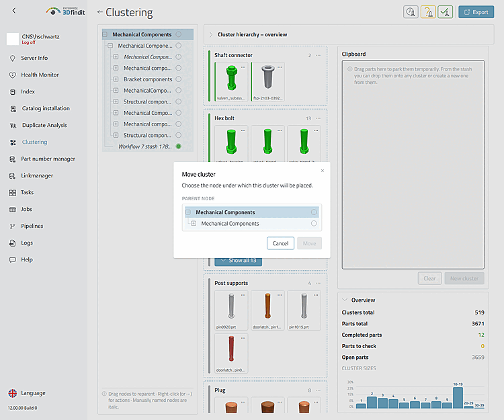
Task: Expand the MechanicalCompo... tree node
Action: pyautogui.click(x=116, y=90)
